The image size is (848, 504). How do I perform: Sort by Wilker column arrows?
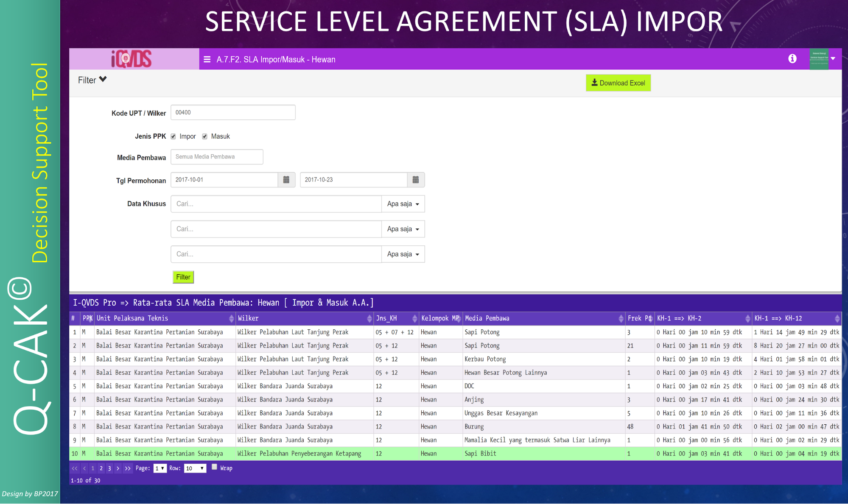(369, 318)
